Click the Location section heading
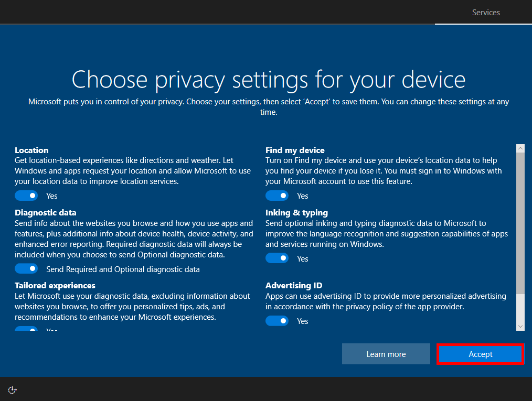The height and width of the screenshot is (401, 532). (x=31, y=150)
